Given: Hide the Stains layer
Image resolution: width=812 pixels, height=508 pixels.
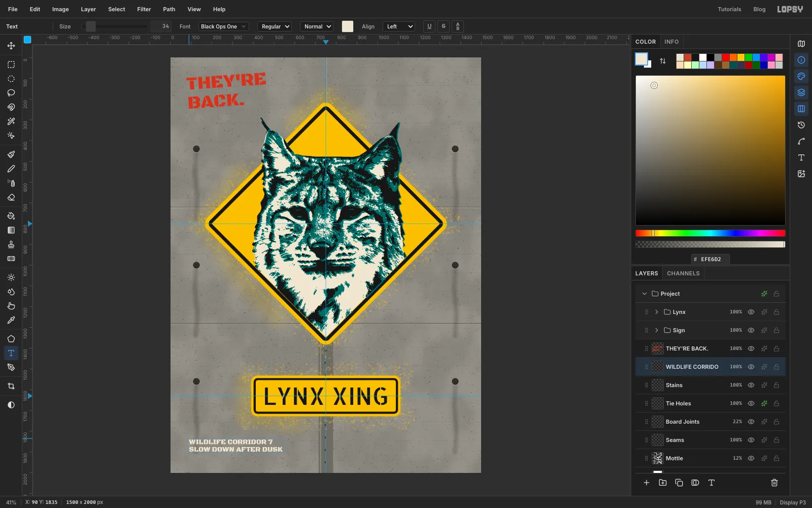Looking at the screenshot, I should [751, 385].
